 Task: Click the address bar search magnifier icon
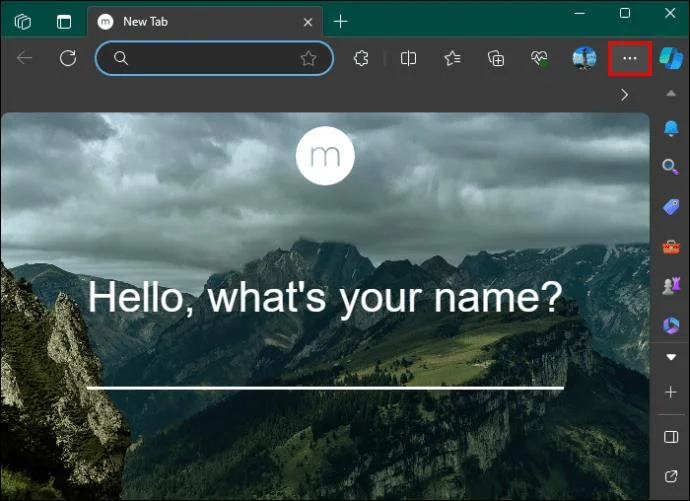tap(121, 58)
